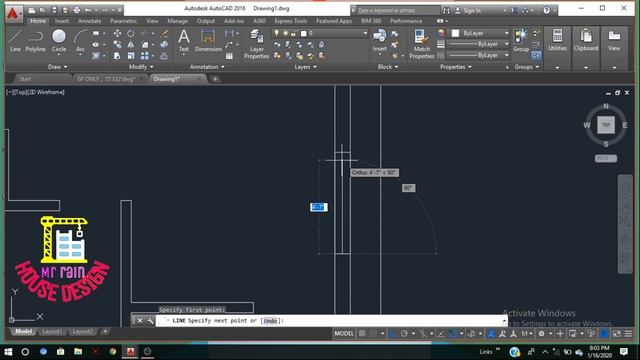
Task: Open Customization menu in status bar
Action: (629, 334)
